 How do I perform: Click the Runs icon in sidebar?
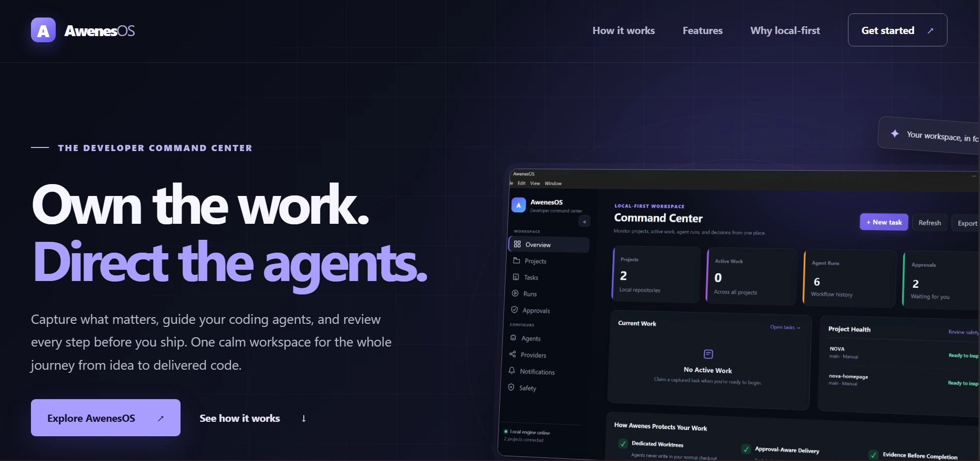pyautogui.click(x=515, y=293)
